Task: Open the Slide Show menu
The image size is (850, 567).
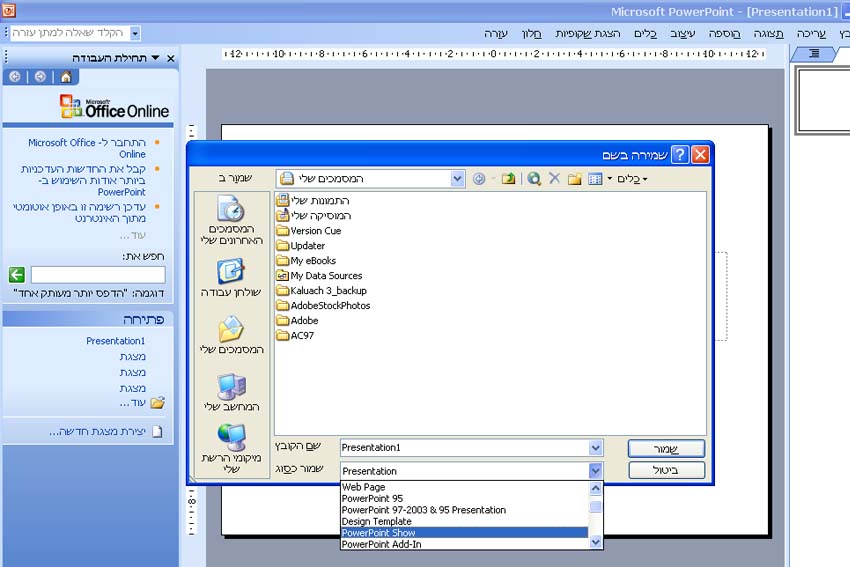Action: pyautogui.click(x=588, y=34)
